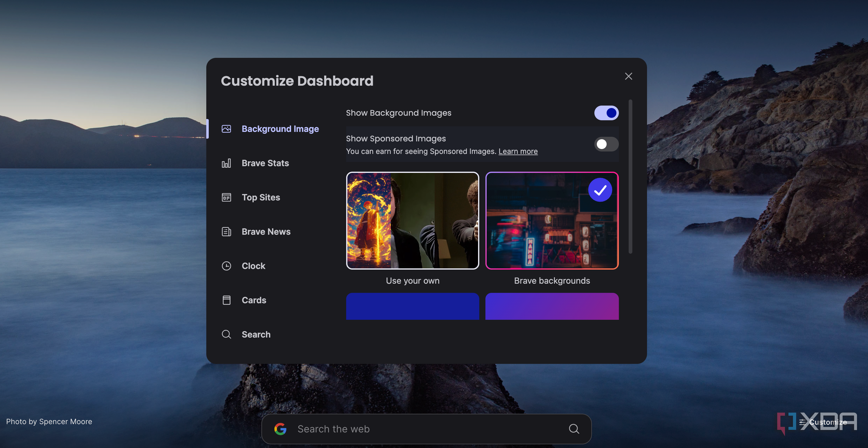Open the Background Image section
The height and width of the screenshot is (448, 868).
270,129
